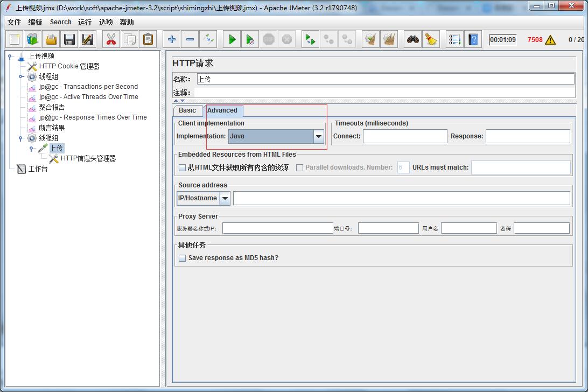Viewport: 588px width, 392px height.
Task: Click the proxy 密码 field
Action: pyautogui.click(x=542, y=228)
